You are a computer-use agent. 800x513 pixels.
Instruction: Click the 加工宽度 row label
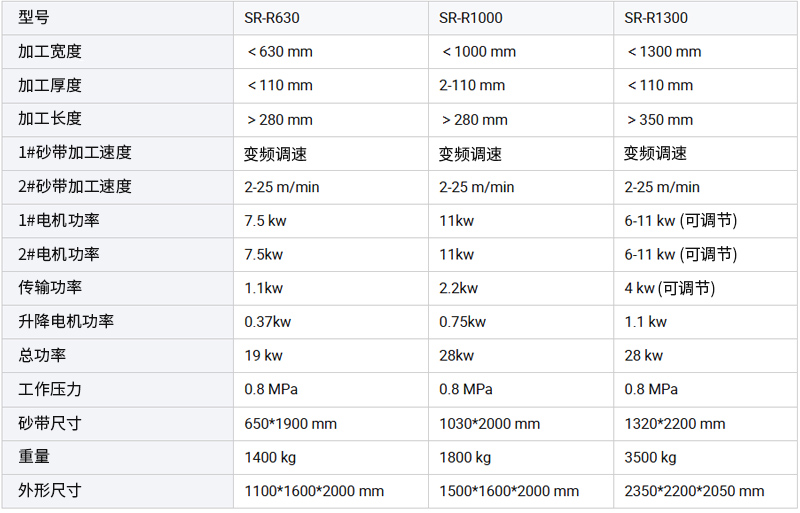tap(118, 52)
